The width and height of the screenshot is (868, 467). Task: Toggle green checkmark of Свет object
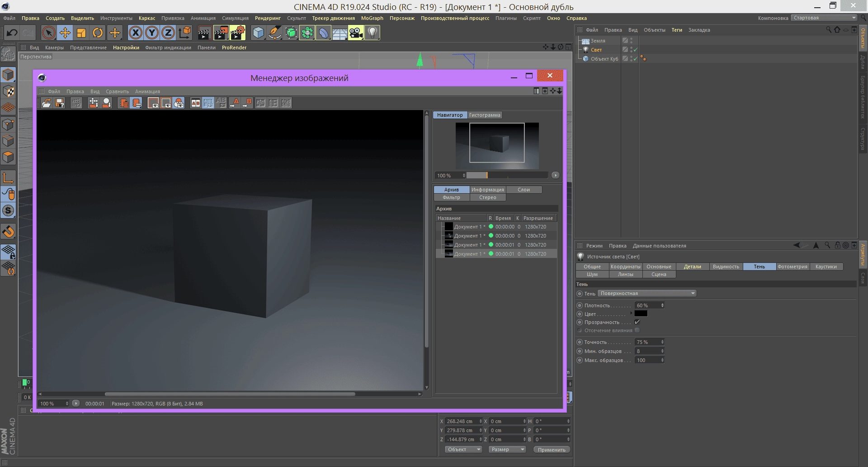(x=636, y=50)
